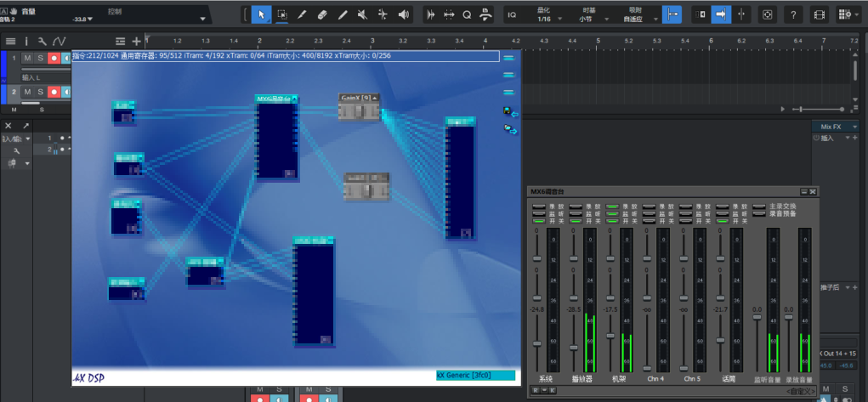Expand the Mix FX dropdown arrow

855,127
